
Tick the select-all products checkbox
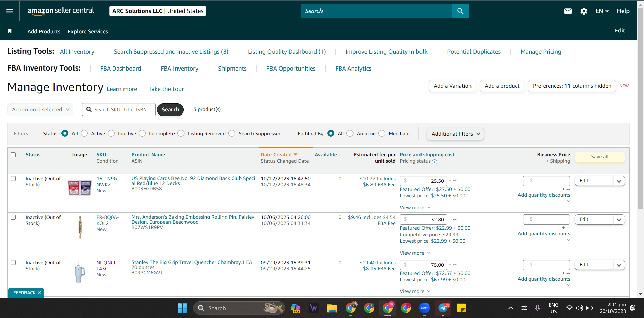[13, 155]
